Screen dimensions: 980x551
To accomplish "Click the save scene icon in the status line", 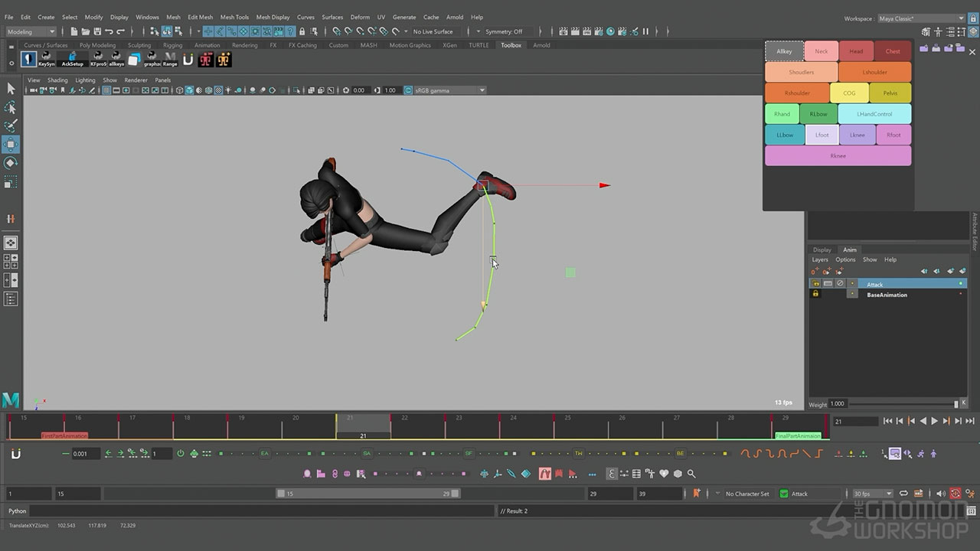I will click(96, 31).
